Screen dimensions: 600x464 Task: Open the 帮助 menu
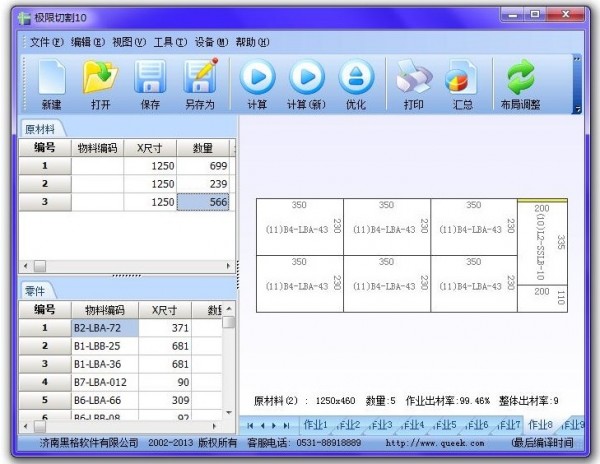pyautogui.click(x=251, y=42)
